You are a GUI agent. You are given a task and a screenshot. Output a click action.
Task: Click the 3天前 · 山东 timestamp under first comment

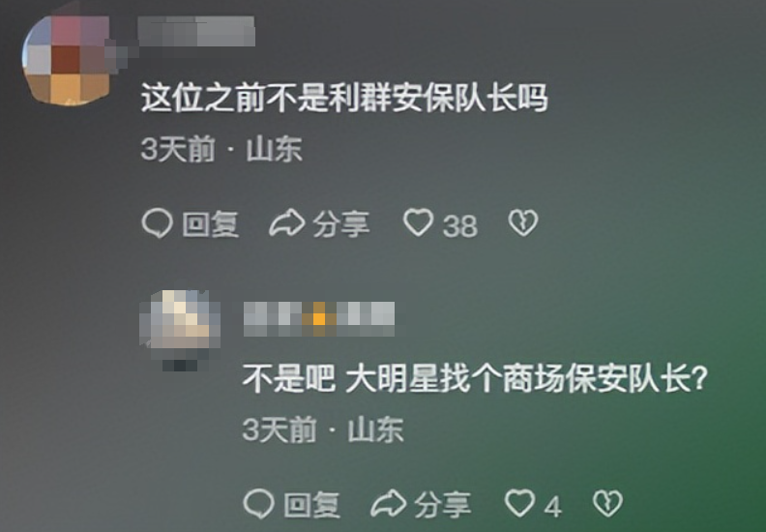click(221, 150)
